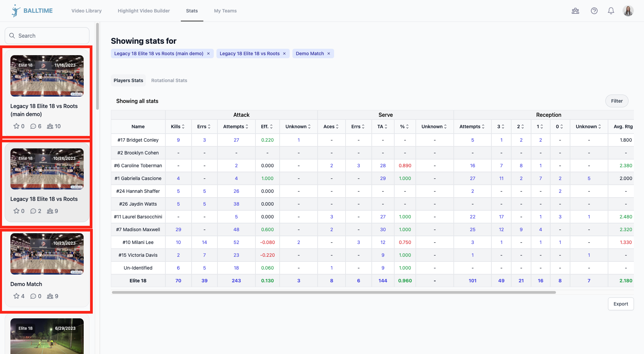Open the Highlight Video Builder page

coord(144,11)
